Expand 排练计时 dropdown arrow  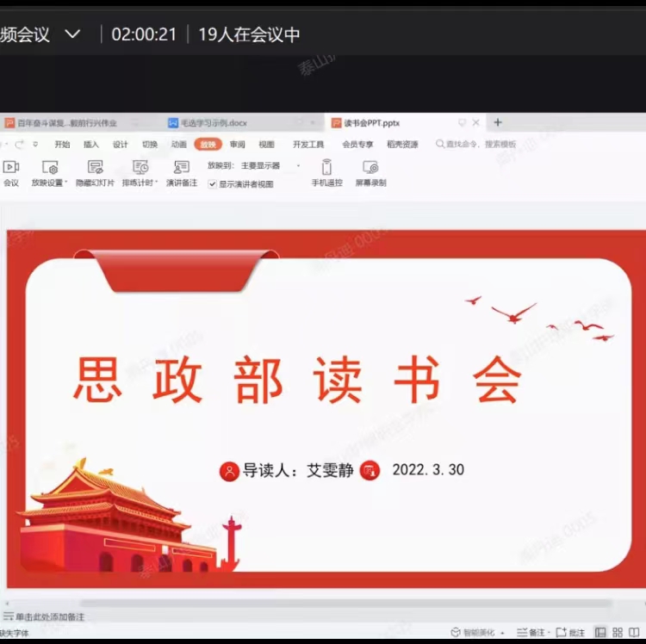[x=156, y=183]
